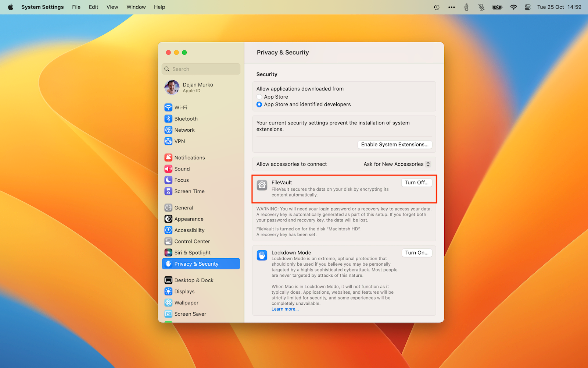Click the Search field in sidebar
This screenshot has width=588, height=368.
pos(201,69)
